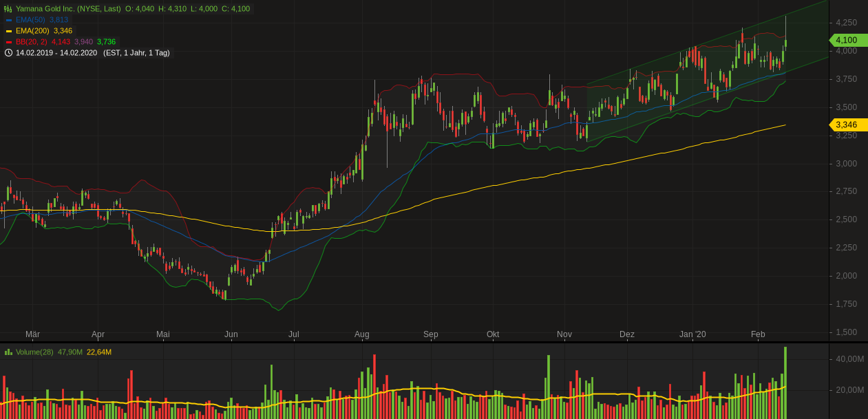Click the green last-price tag showing 4,100
This screenshot has width=868, height=419.
click(x=848, y=40)
